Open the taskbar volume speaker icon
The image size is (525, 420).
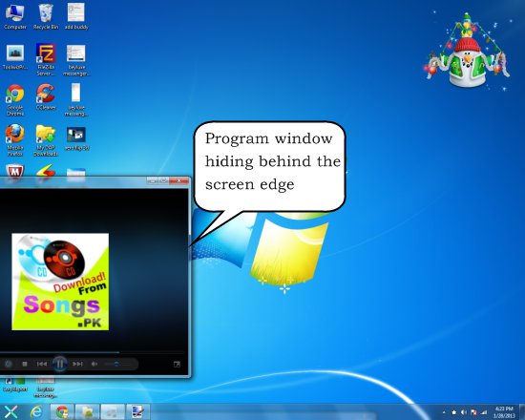point(464,412)
